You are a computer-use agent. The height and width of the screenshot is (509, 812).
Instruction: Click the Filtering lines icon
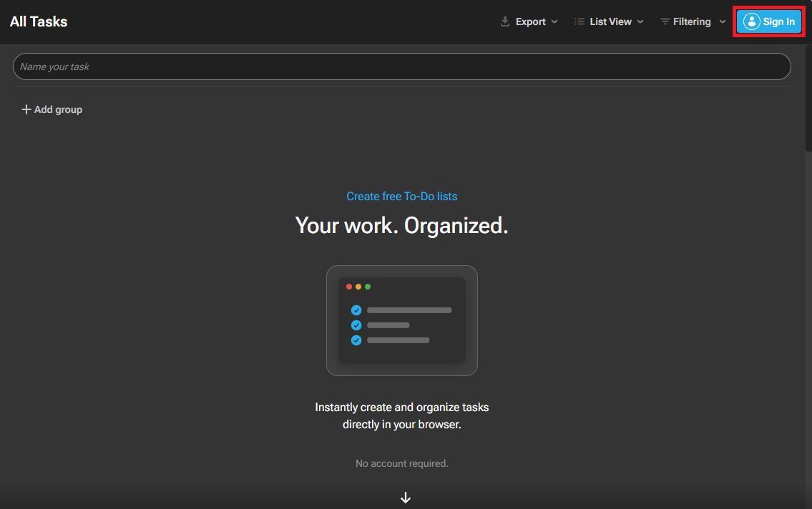click(665, 21)
